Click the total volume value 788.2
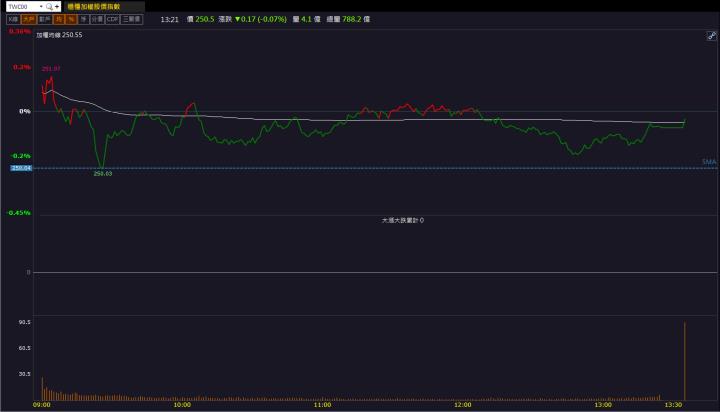The height and width of the screenshot is (412, 720). [352, 19]
